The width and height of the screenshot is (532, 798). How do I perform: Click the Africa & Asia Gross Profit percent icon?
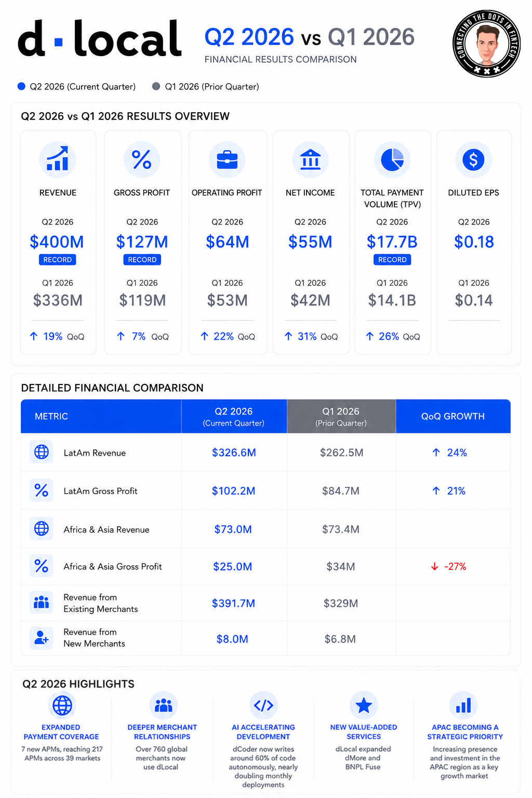pos(42,566)
